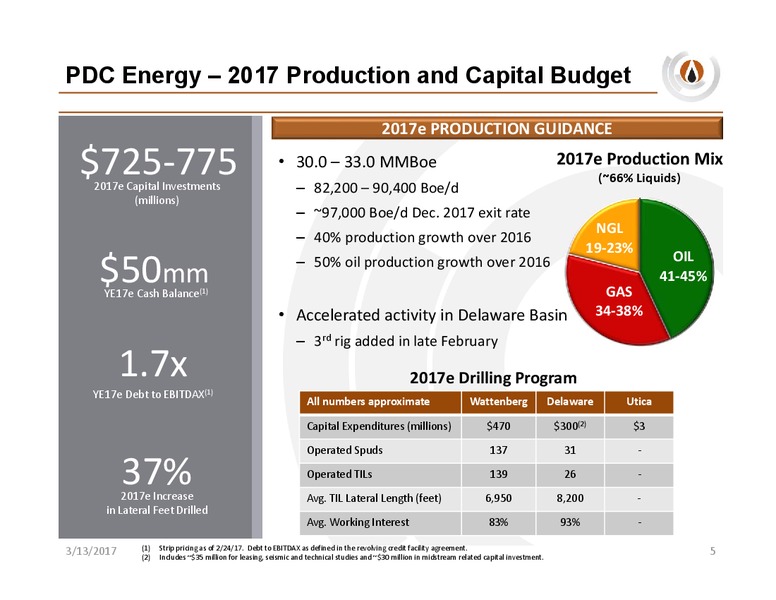Screen dimensions: 776x600
Task: Click the '2017e Drilling Program' table title
Action: pos(493,378)
